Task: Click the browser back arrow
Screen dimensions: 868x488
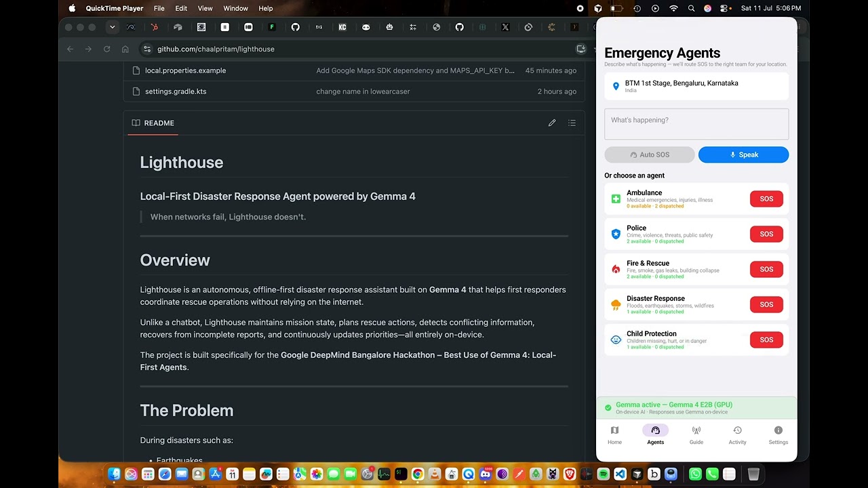Action: pyautogui.click(x=70, y=49)
